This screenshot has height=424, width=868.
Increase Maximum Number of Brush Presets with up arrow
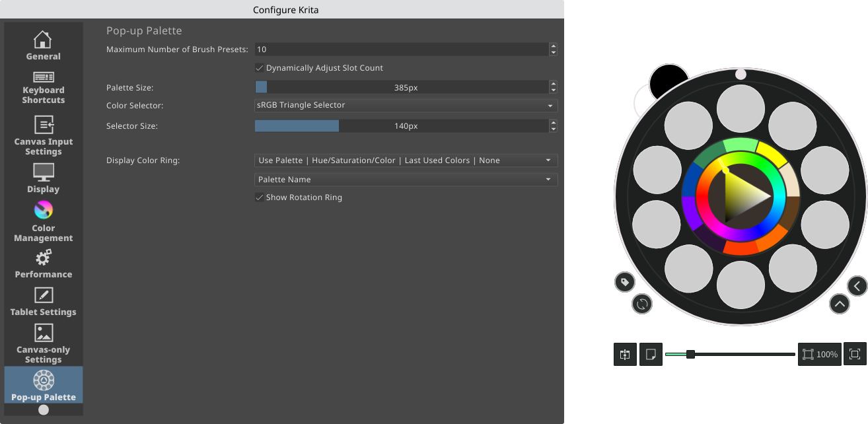554,46
